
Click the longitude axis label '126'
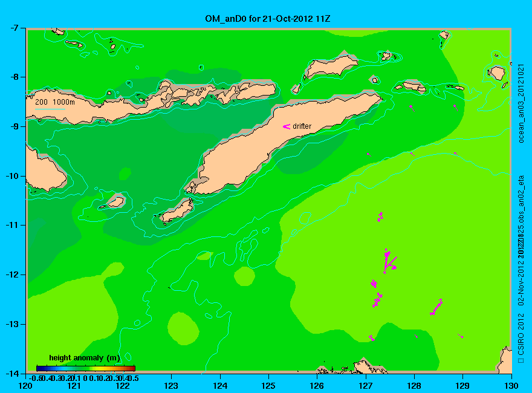pyautogui.click(x=317, y=386)
